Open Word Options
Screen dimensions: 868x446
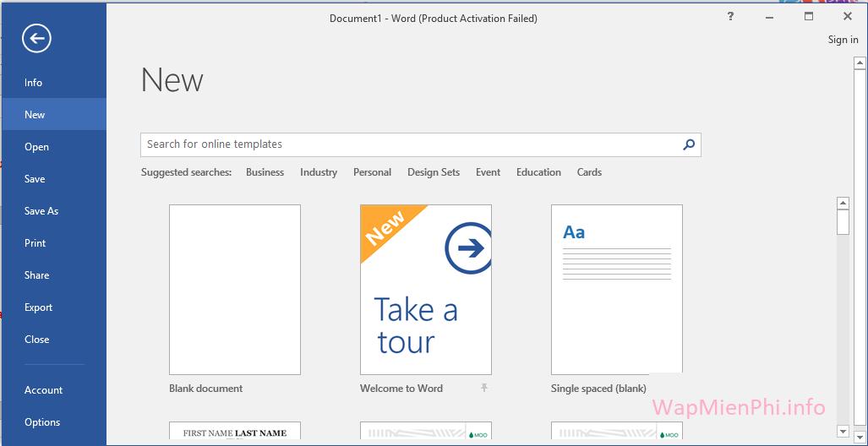point(53,422)
